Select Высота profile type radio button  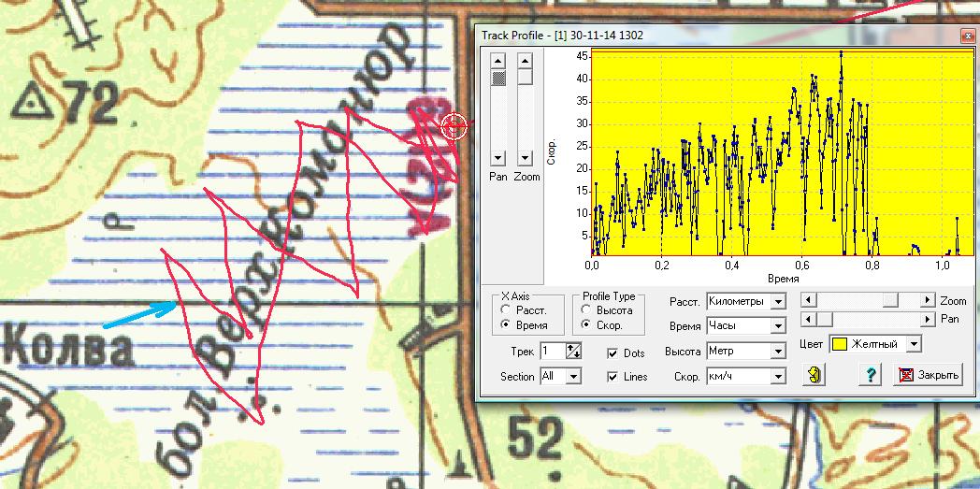tap(586, 309)
